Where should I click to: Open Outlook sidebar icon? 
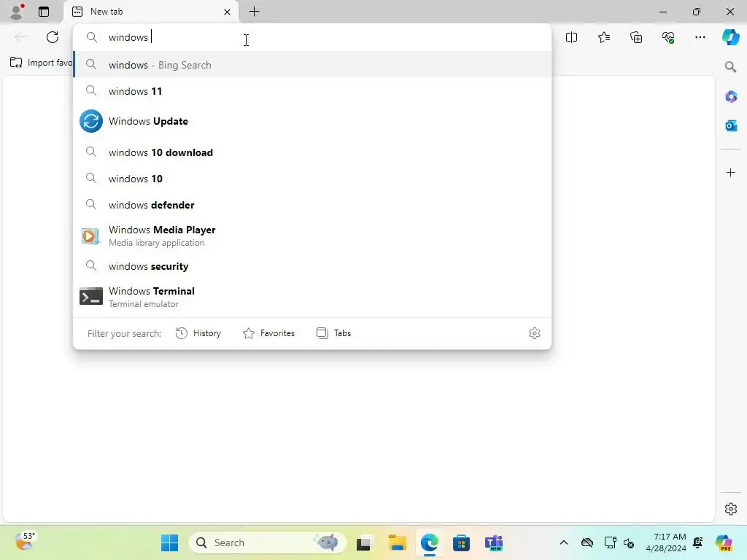pos(731,125)
